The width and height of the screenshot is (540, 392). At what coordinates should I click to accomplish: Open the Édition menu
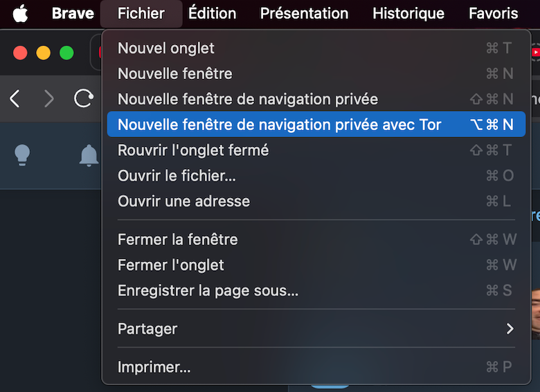tap(212, 13)
